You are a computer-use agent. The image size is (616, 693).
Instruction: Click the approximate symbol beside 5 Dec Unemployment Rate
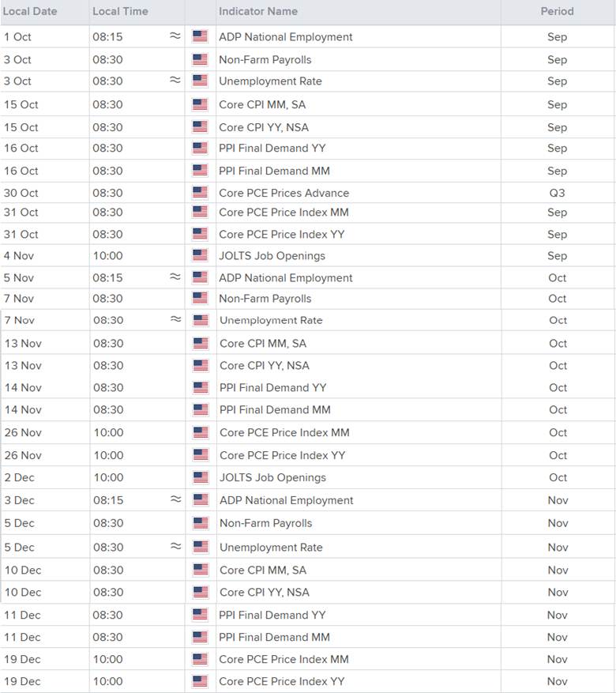click(x=175, y=546)
